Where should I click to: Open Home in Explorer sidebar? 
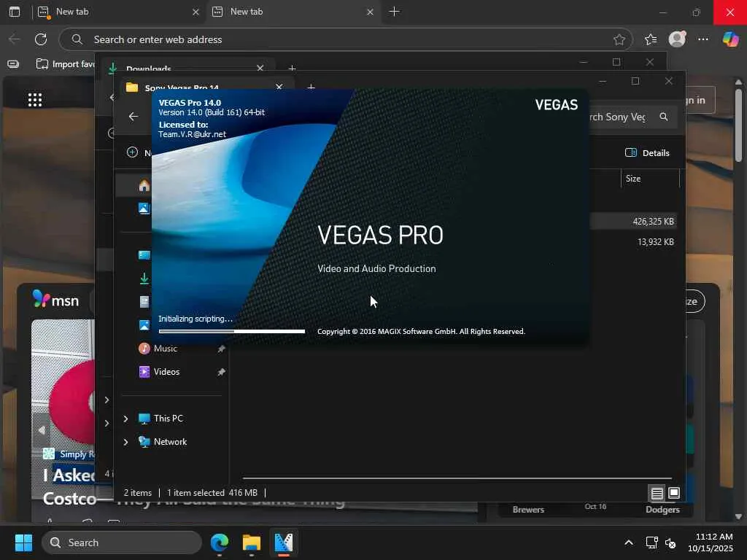coord(144,185)
